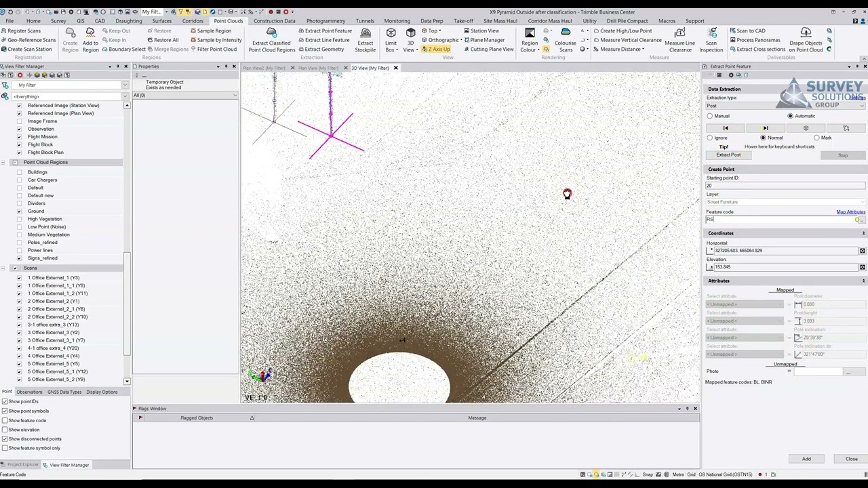Click Register Scans in Registration group
Image resolution: width=868 pixels, height=488 pixels.
(x=21, y=30)
